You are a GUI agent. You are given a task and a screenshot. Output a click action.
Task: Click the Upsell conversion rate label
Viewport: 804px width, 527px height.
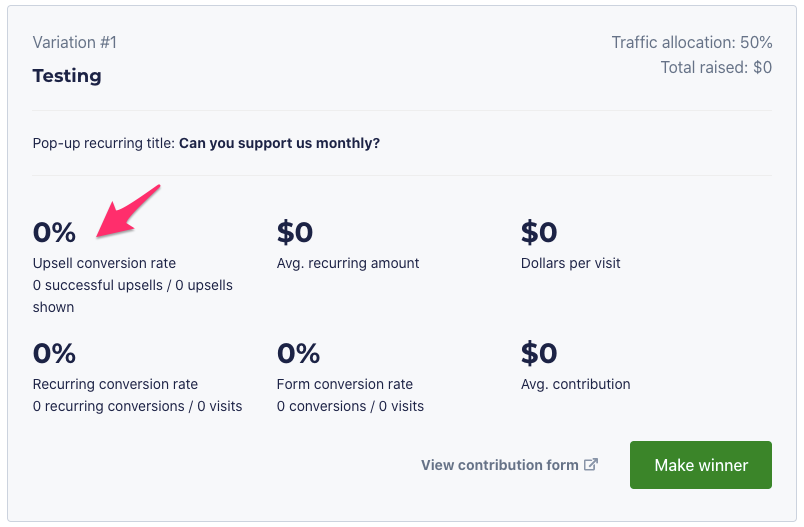tap(104, 263)
